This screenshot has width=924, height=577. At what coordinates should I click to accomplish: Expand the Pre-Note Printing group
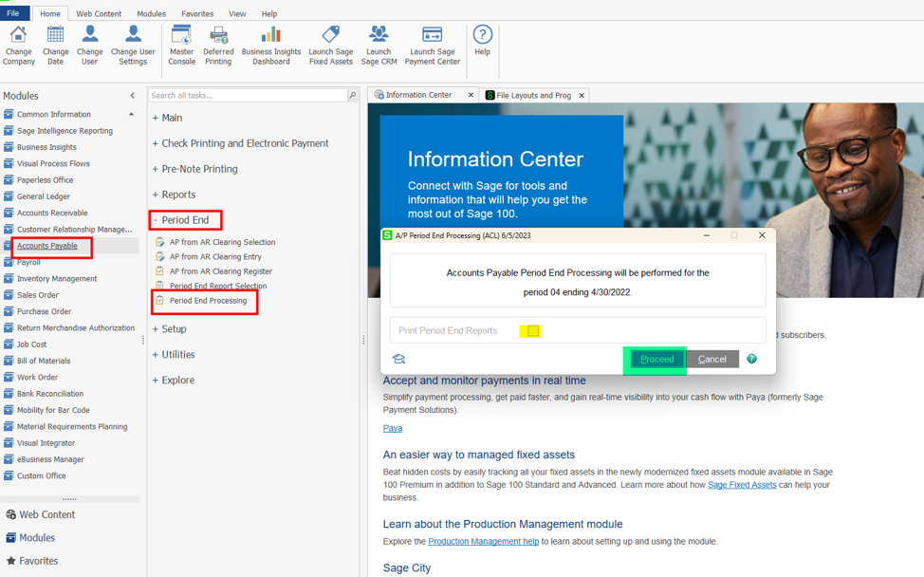pos(195,169)
